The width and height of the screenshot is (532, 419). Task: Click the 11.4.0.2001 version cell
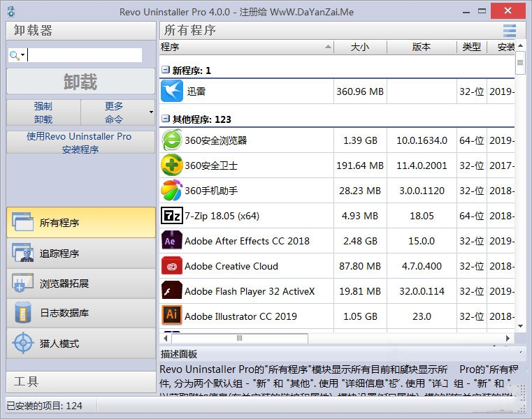[422, 166]
